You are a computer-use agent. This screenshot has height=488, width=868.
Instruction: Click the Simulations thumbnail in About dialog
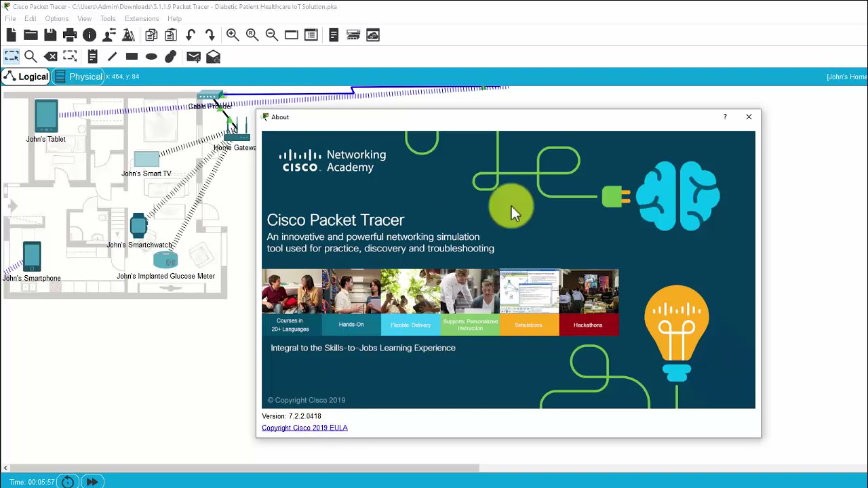[529, 302]
